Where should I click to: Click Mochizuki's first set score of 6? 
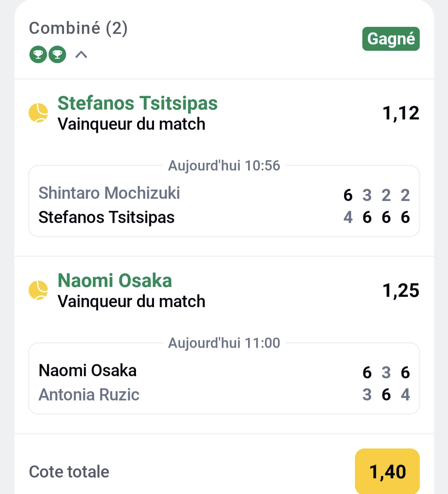[x=348, y=195]
